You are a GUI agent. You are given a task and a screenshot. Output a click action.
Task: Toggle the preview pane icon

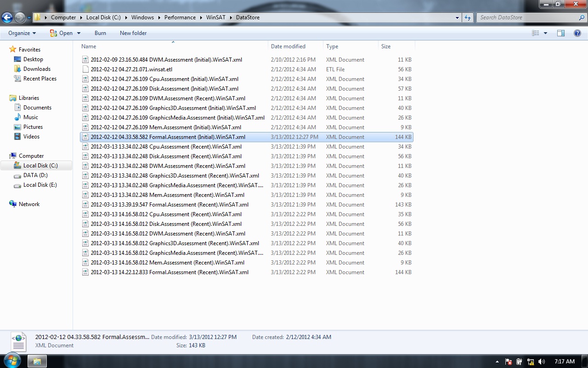(x=560, y=33)
